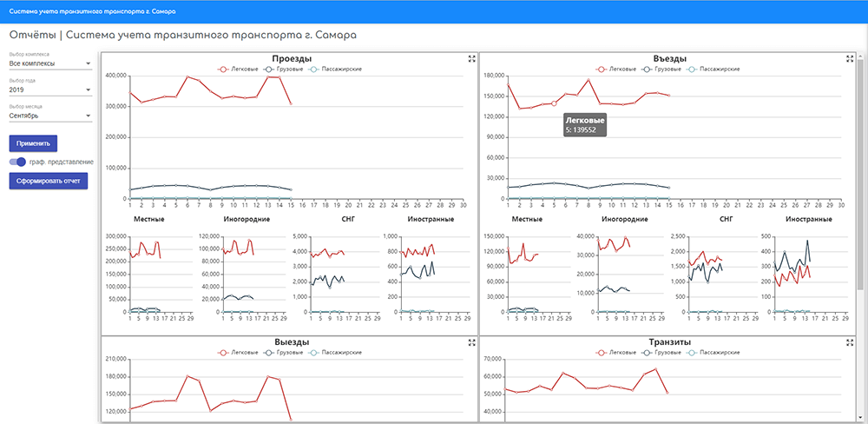This screenshot has width=868, height=424.
Task: Toggle Грузовые series in Транзиты legend
Action: pyautogui.click(x=661, y=353)
